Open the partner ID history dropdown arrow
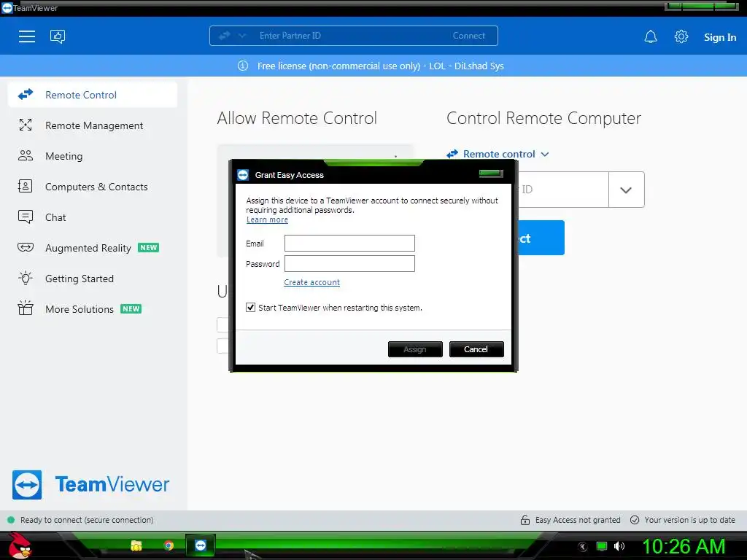The height and width of the screenshot is (560, 747). [626, 190]
